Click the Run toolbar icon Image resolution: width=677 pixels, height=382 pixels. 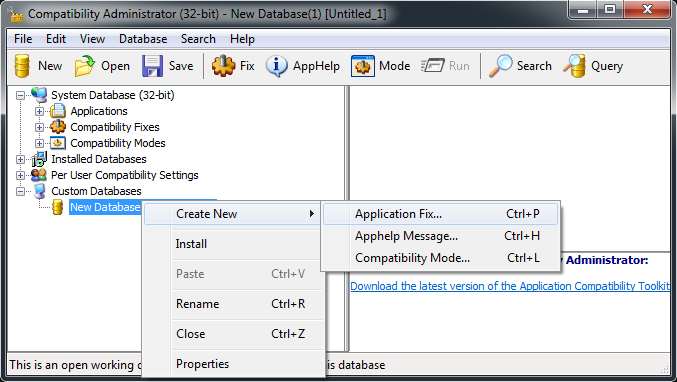point(433,66)
